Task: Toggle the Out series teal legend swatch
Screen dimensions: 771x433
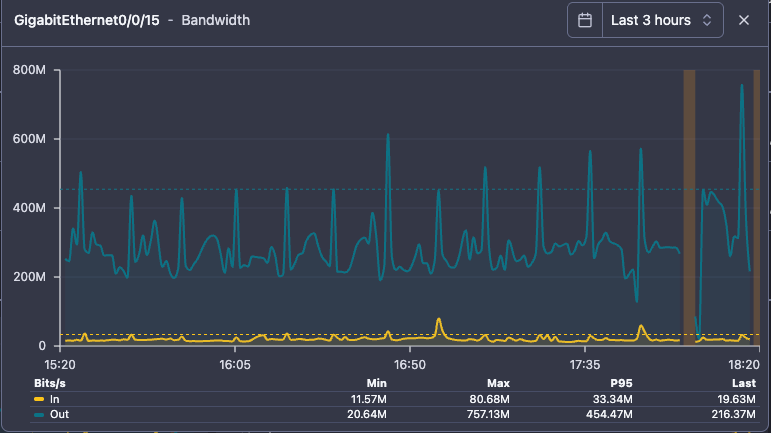Action: [x=39, y=414]
